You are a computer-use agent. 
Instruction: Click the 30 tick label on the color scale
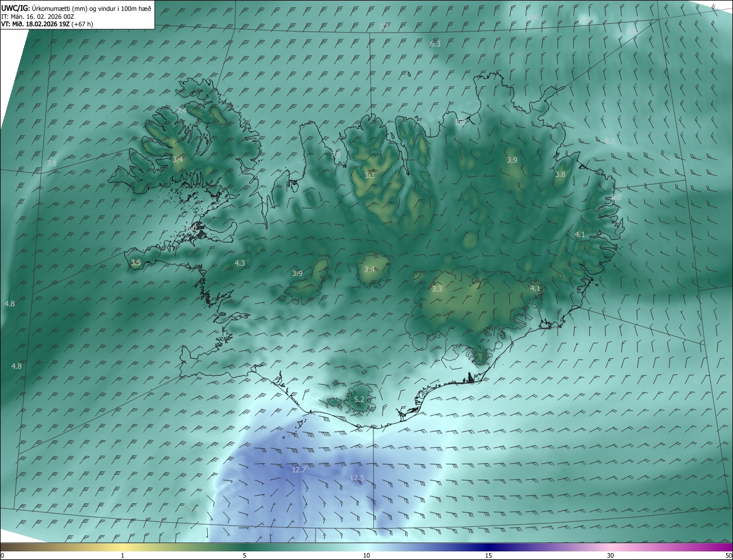610,555
